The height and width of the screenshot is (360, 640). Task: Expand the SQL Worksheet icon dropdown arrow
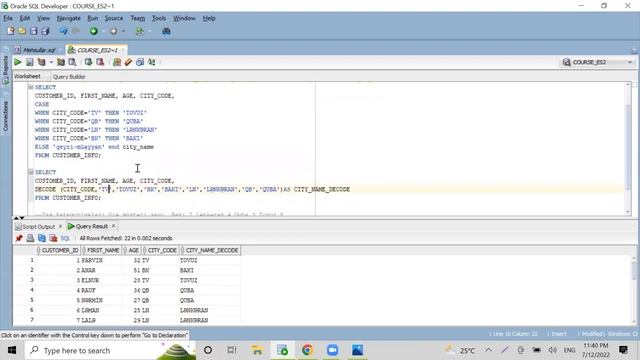[x=149, y=31]
